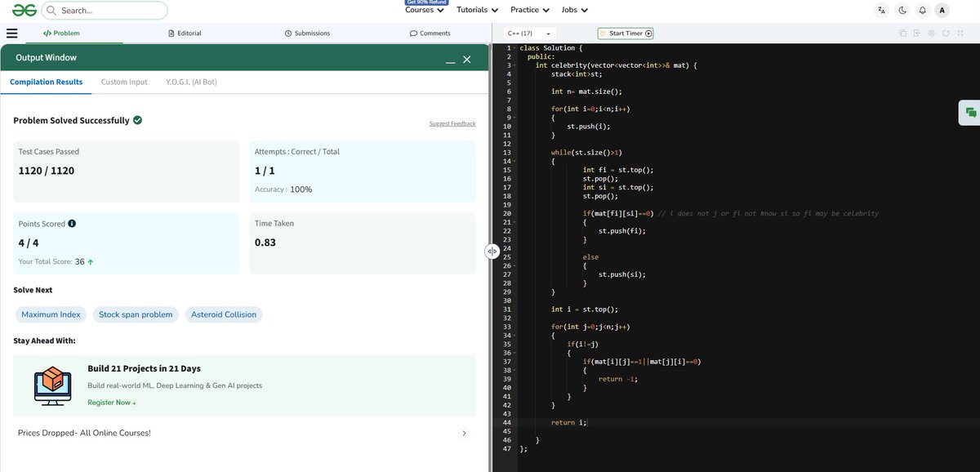Viewport: 980px width, 472px height.
Task: Click the GeeksforGeeks logo
Action: coord(24,10)
